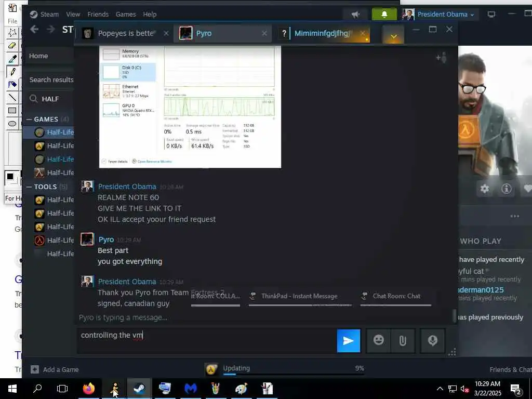Select the line tool in Paint

pos(12,98)
